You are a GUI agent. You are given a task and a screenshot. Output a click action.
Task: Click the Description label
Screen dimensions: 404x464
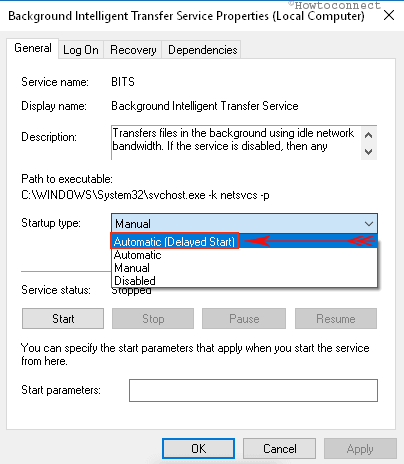tap(49, 137)
